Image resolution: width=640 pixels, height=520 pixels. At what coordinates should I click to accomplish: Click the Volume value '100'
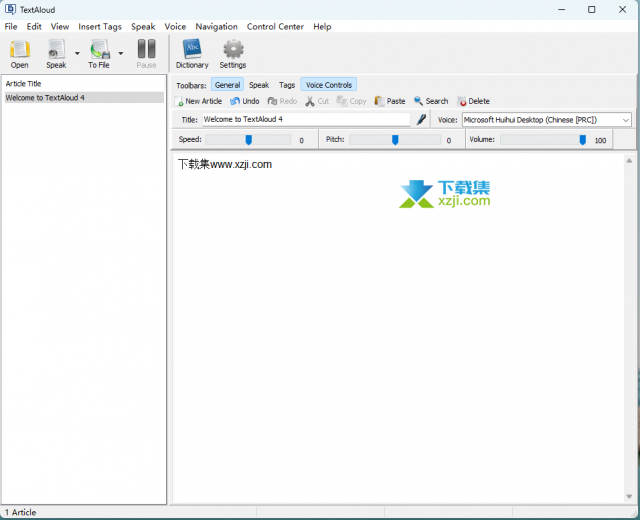[600, 140]
